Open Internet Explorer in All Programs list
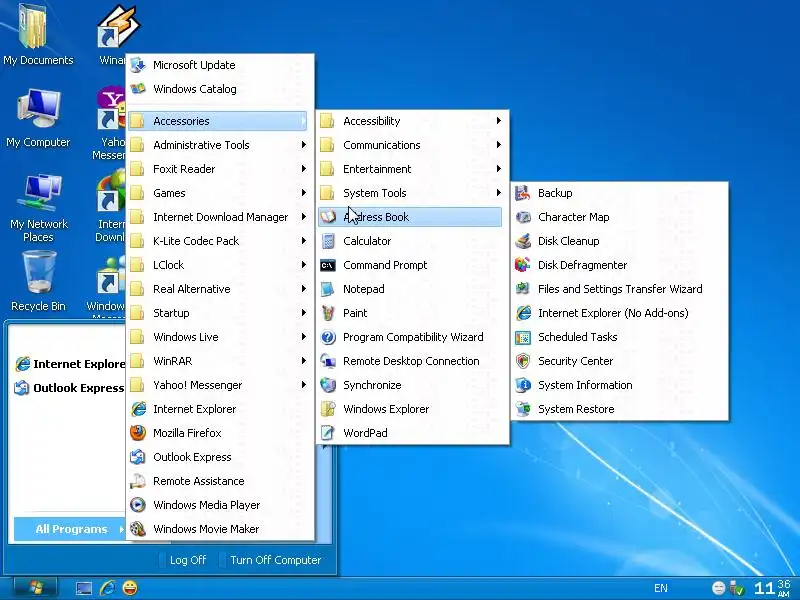Image resolution: width=800 pixels, height=600 pixels. click(218, 409)
